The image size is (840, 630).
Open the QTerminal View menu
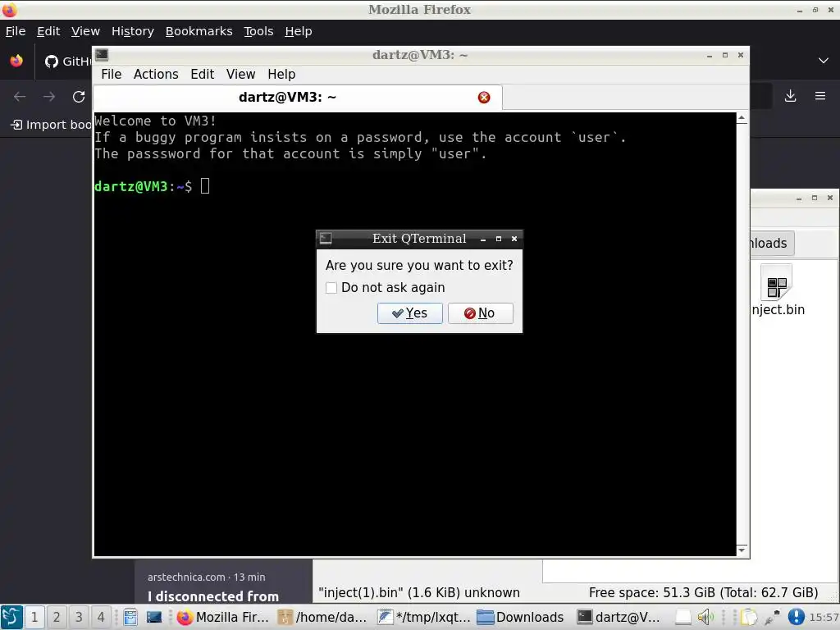[240, 74]
